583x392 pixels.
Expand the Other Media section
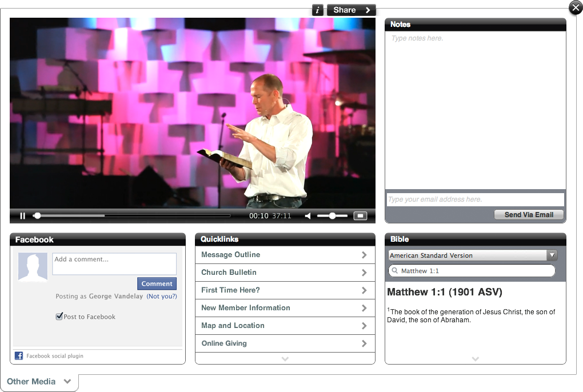click(39, 382)
